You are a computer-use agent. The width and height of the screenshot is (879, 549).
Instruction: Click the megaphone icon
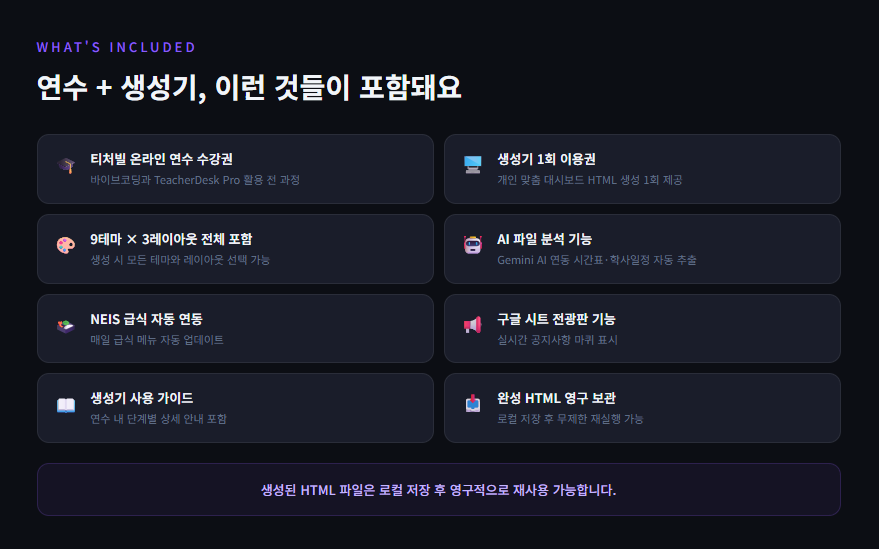473,326
